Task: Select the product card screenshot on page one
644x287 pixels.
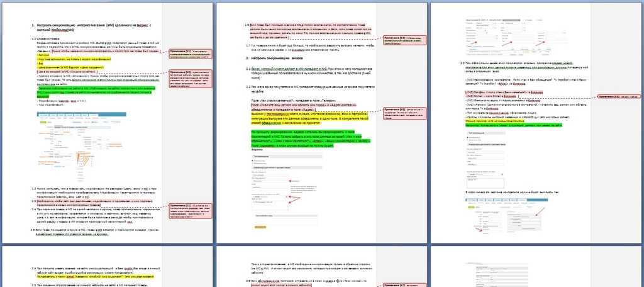Action: 82,146
